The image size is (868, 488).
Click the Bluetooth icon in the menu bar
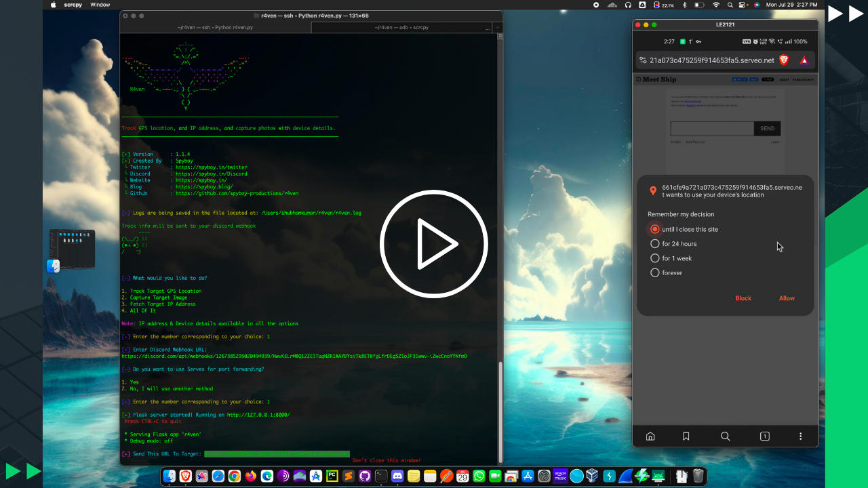[684, 5]
